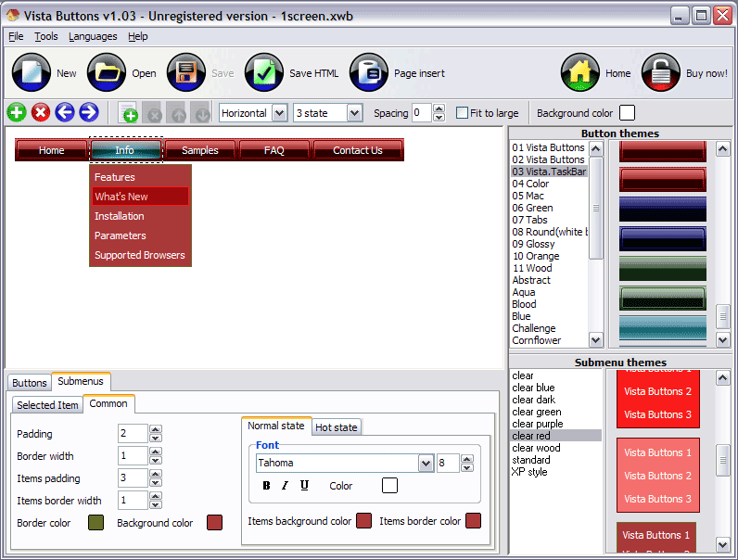The width and height of the screenshot is (738, 560).
Task: Click the Contact Us button in preview
Action: click(x=358, y=150)
